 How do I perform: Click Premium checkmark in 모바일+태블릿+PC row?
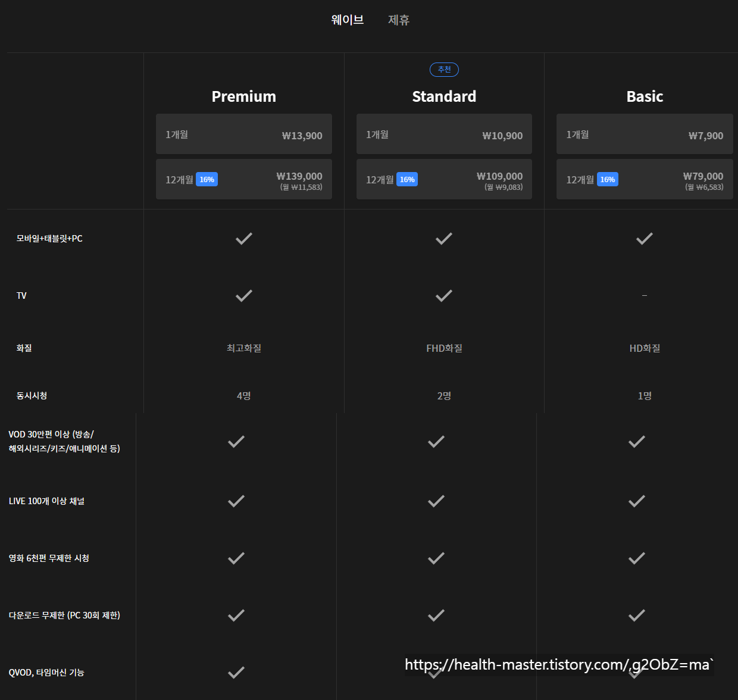coord(244,239)
